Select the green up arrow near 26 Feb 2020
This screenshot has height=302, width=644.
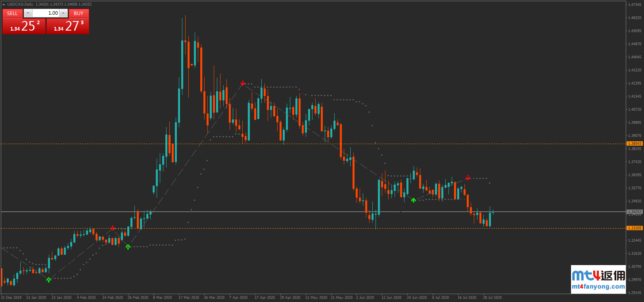click(128, 247)
